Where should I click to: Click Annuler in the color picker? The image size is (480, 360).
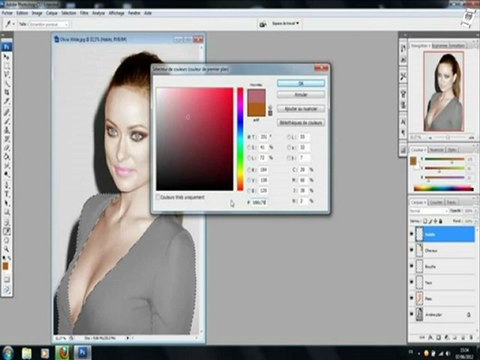pyautogui.click(x=301, y=95)
